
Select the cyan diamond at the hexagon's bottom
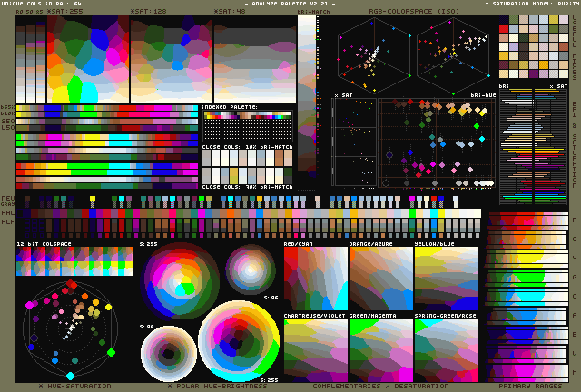70,376
